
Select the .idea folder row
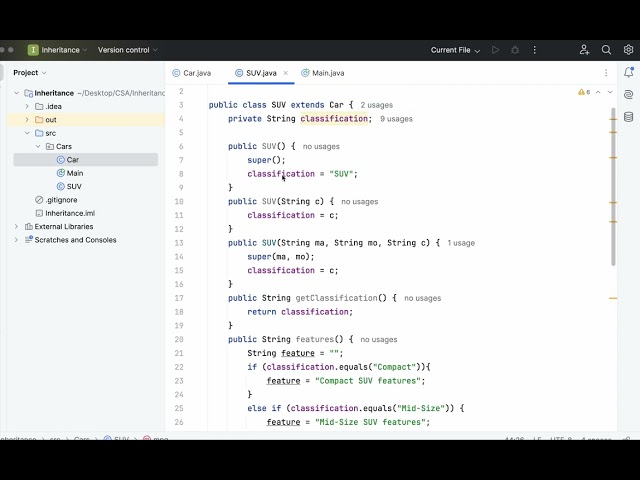pos(86,107)
